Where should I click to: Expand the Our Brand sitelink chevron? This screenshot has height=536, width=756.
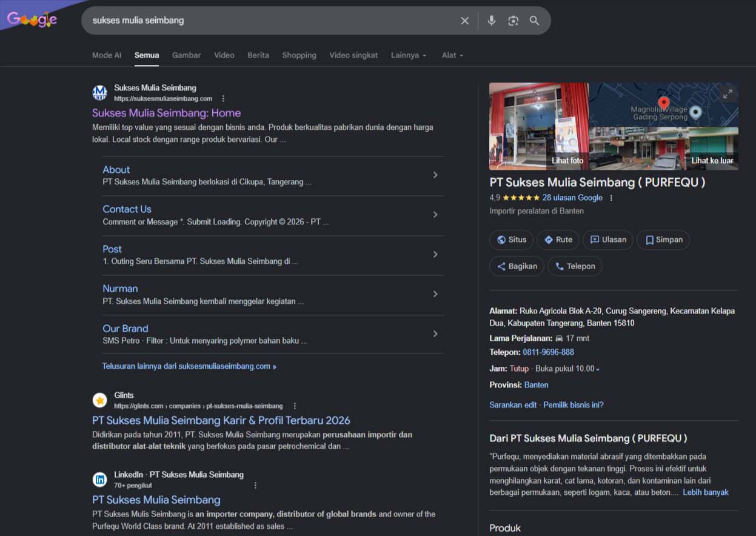[x=435, y=334]
